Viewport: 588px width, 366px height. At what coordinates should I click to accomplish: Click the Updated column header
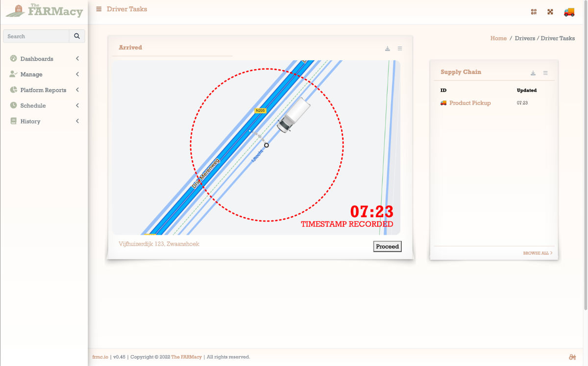pos(527,90)
